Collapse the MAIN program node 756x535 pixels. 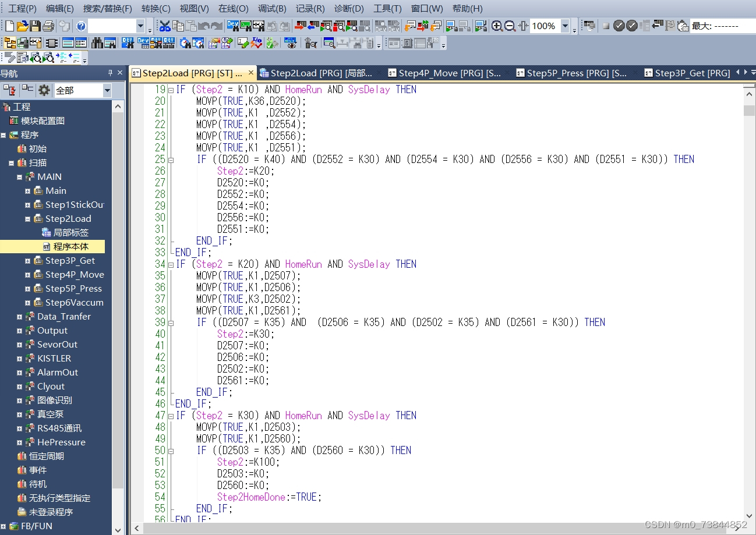point(19,177)
